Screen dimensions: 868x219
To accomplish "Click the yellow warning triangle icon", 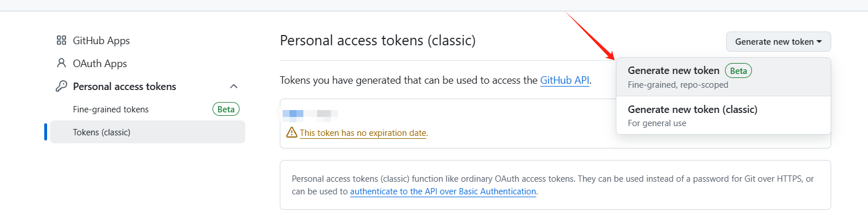I will pyautogui.click(x=292, y=133).
